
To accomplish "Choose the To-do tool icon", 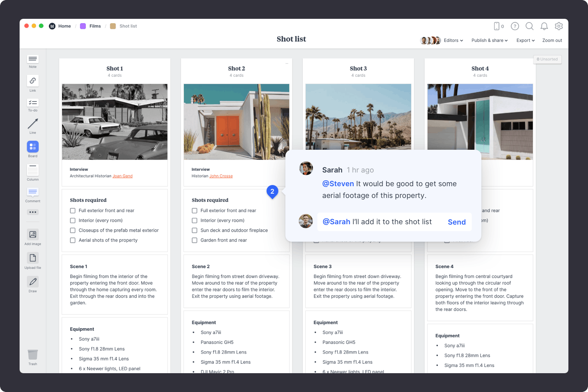I will pos(33,103).
